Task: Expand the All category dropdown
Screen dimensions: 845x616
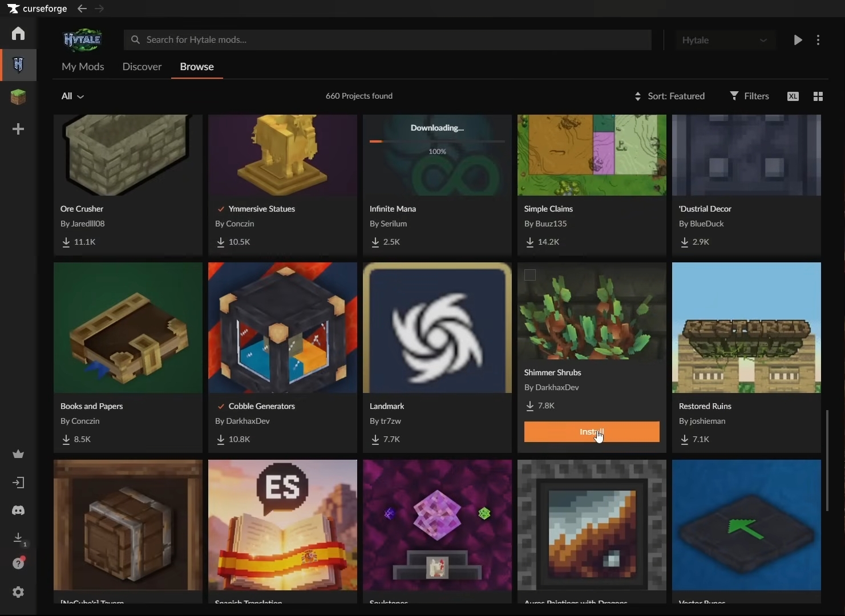Action: (x=72, y=96)
